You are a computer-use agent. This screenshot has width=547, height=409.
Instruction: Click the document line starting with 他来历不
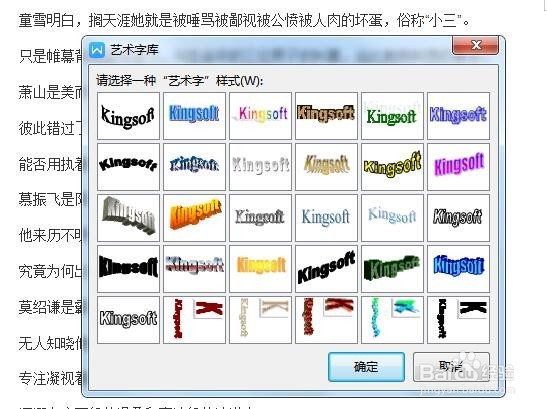coord(50,235)
